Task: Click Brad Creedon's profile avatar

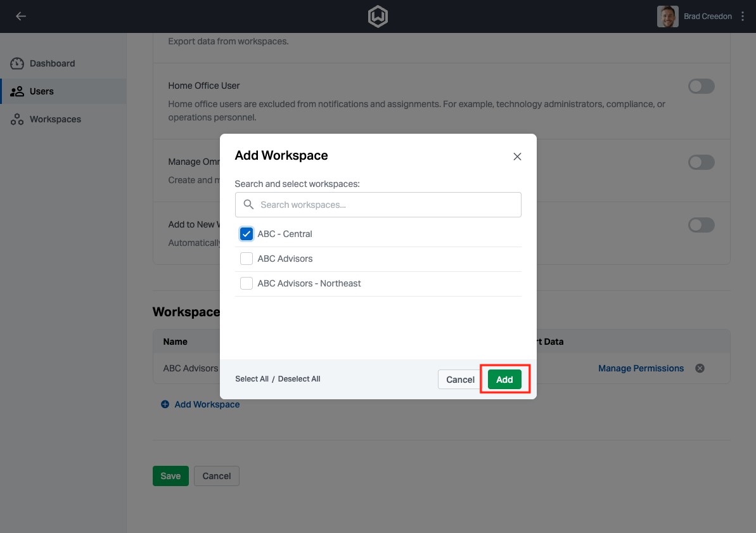Action: 667,16
